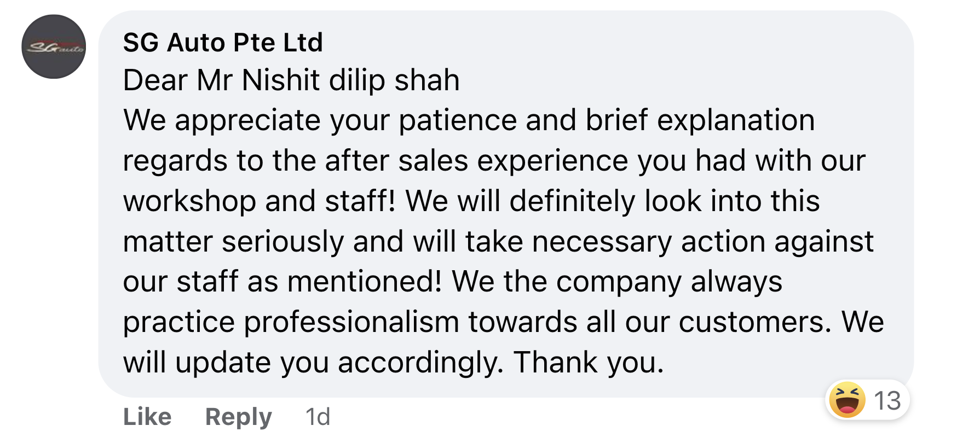Click the laughing Haha reaction emoji
The image size is (980, 443).
(x=847, y=400)
